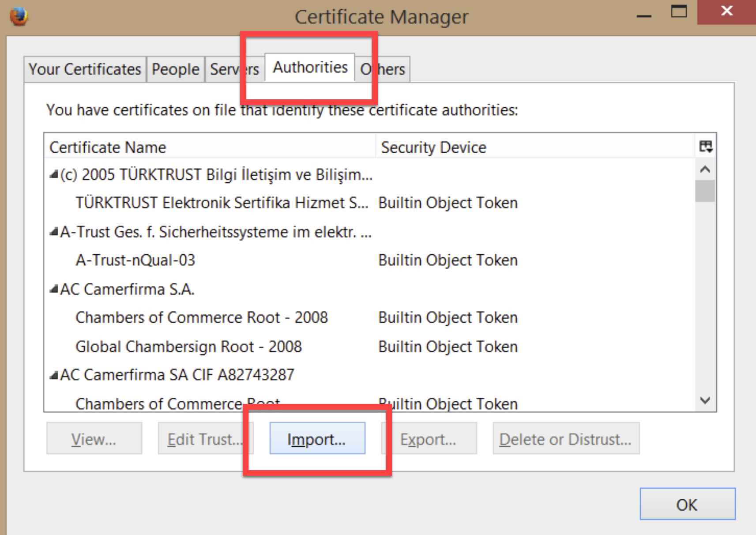Click the Delete or Distrust... button

(x=565, y=439)
